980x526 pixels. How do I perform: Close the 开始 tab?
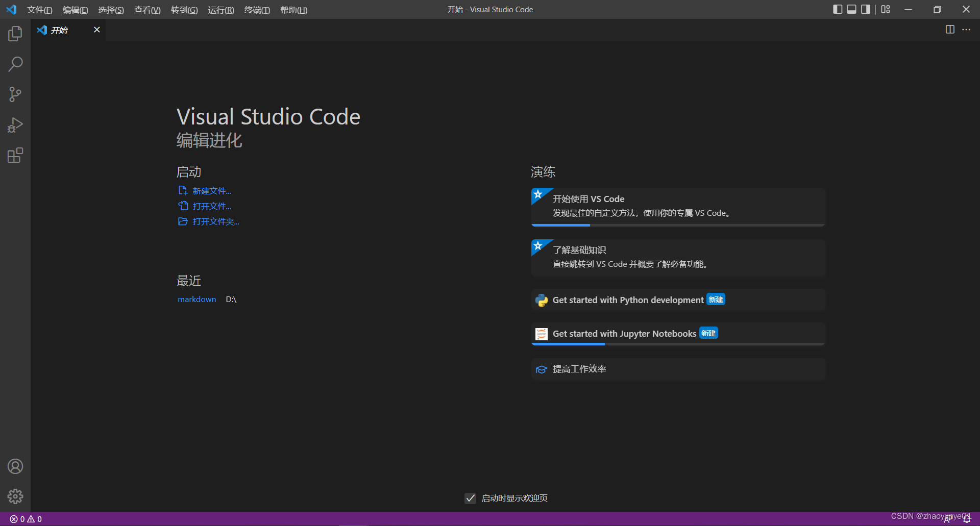coord(97,30)
